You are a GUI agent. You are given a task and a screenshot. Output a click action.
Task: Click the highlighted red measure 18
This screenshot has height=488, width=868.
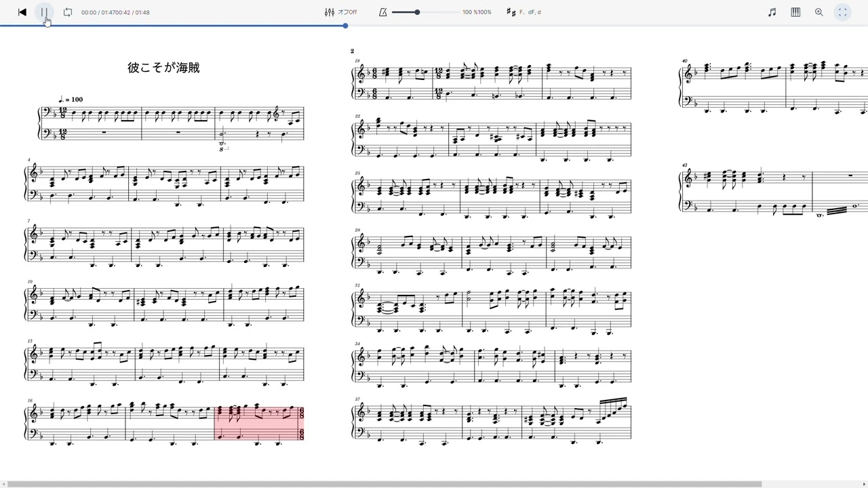pos(259,423)
